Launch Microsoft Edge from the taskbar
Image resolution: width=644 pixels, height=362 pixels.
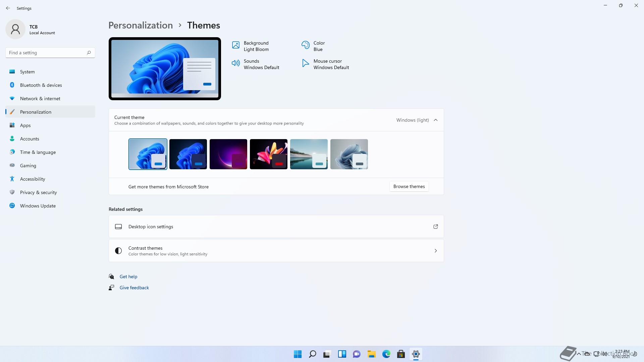click(x=386, y=354)
